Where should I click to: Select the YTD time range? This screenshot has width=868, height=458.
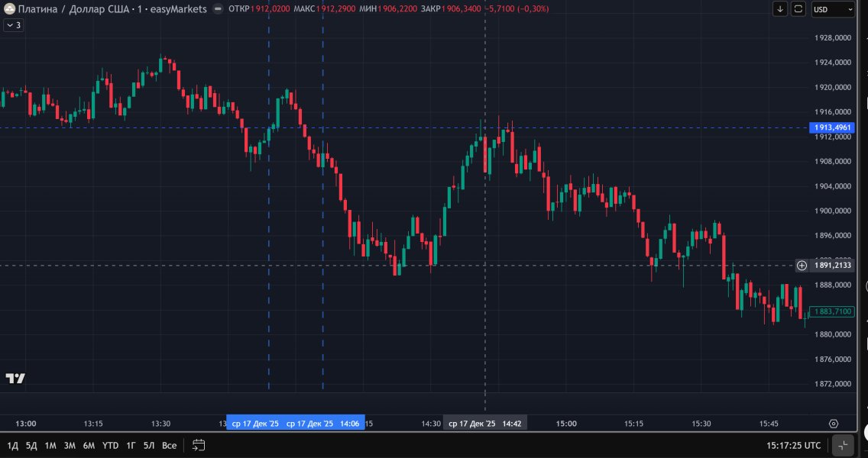[x=110, y=445]
